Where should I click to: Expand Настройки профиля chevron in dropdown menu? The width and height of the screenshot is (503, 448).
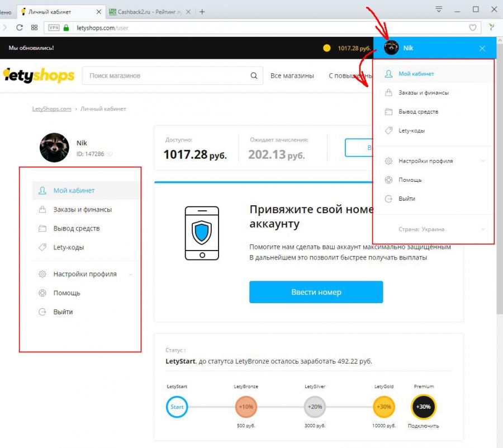click(483, 161)
